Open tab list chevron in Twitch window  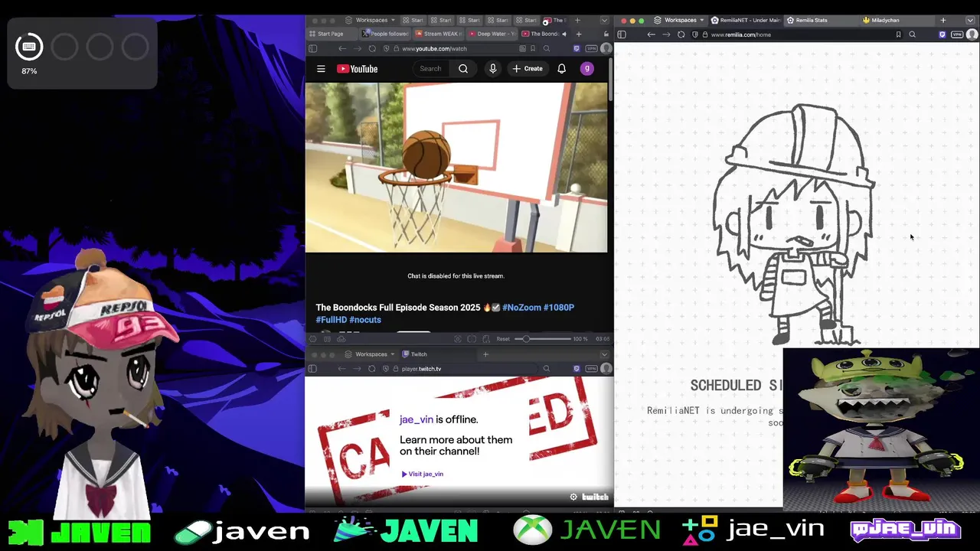tap(604, 354)
